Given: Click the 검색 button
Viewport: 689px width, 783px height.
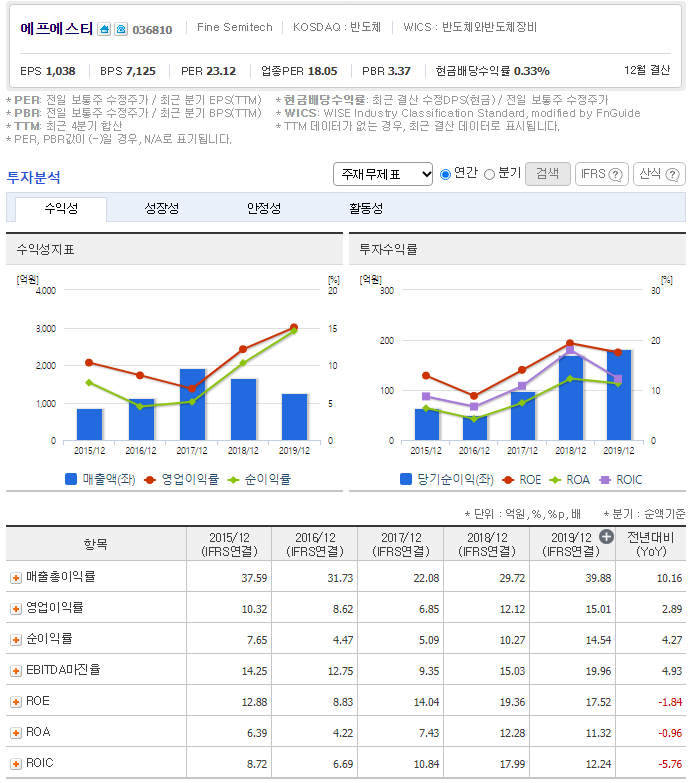Looking at the screenshot, I should click(x=548, y=174).
